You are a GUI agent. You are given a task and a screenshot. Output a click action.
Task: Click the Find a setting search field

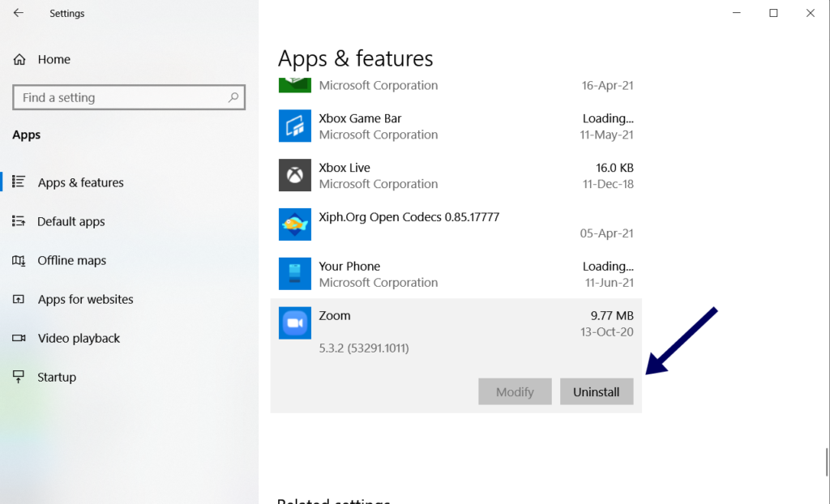click(x=122, y=97)
